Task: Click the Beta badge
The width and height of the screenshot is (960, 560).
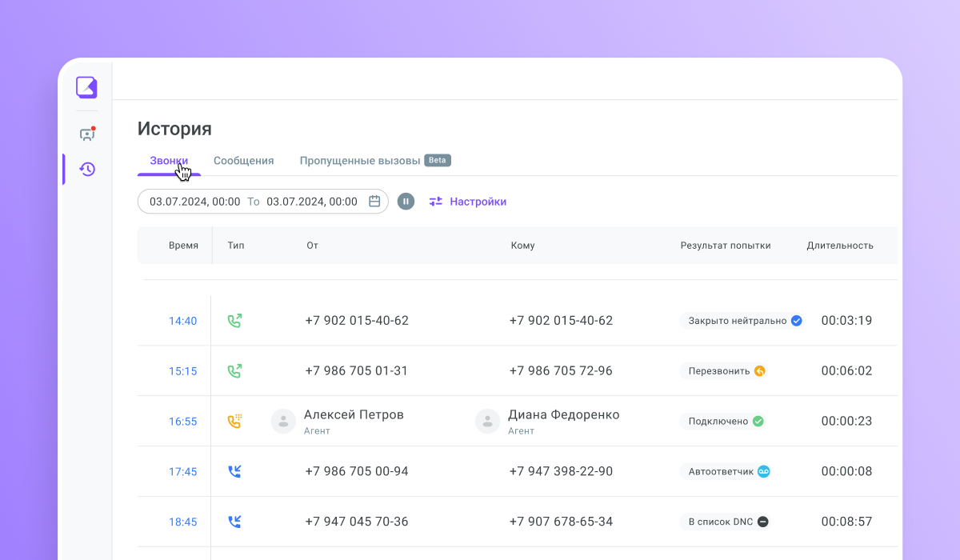Action: click(x=438, y=160)
